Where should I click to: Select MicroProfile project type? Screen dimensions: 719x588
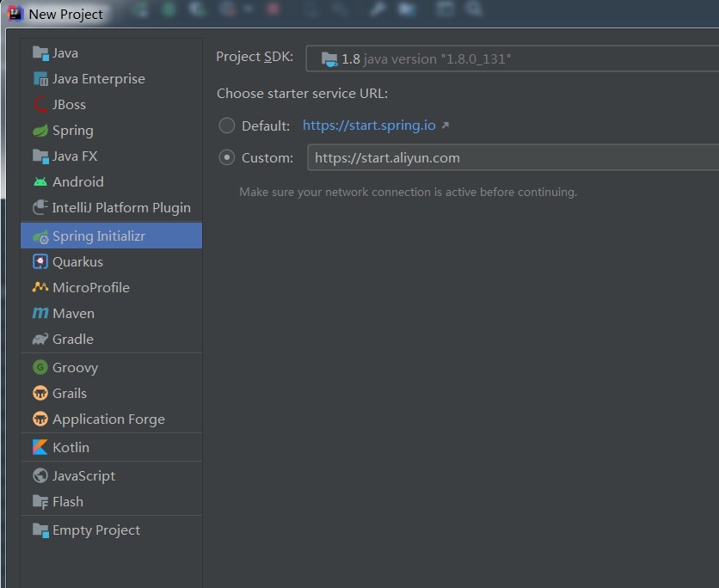tap(112, 287)
